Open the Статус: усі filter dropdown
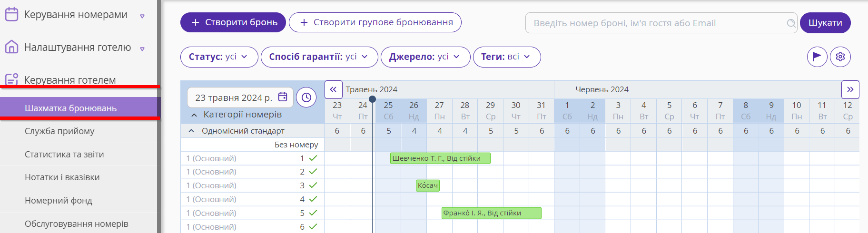 (x=219, y=57)
